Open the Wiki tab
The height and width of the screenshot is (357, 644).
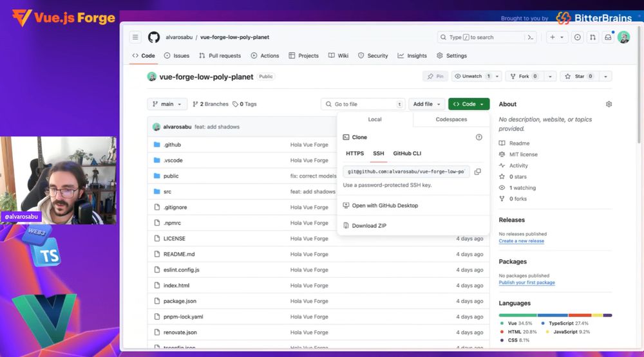[x=339, y=56]
